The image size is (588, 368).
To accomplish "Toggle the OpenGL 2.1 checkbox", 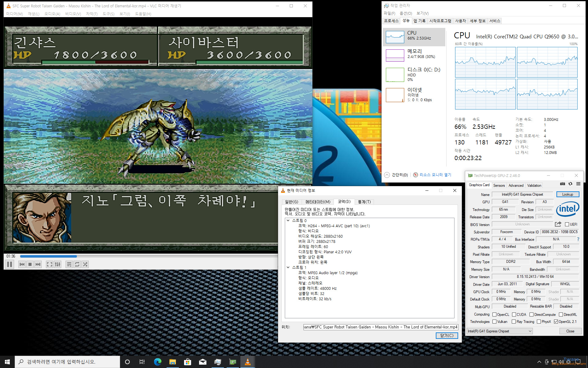I will pyautogui.click(x=556, y=322).
